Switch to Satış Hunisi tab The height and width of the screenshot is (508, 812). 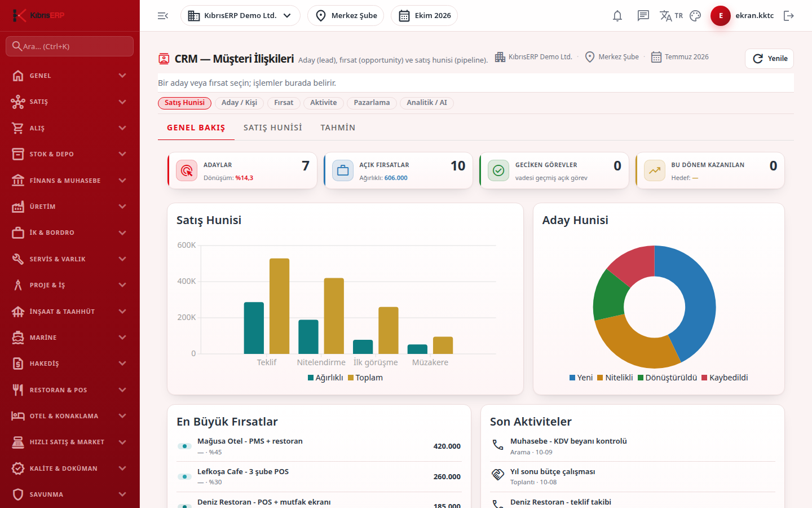[273, 128]
